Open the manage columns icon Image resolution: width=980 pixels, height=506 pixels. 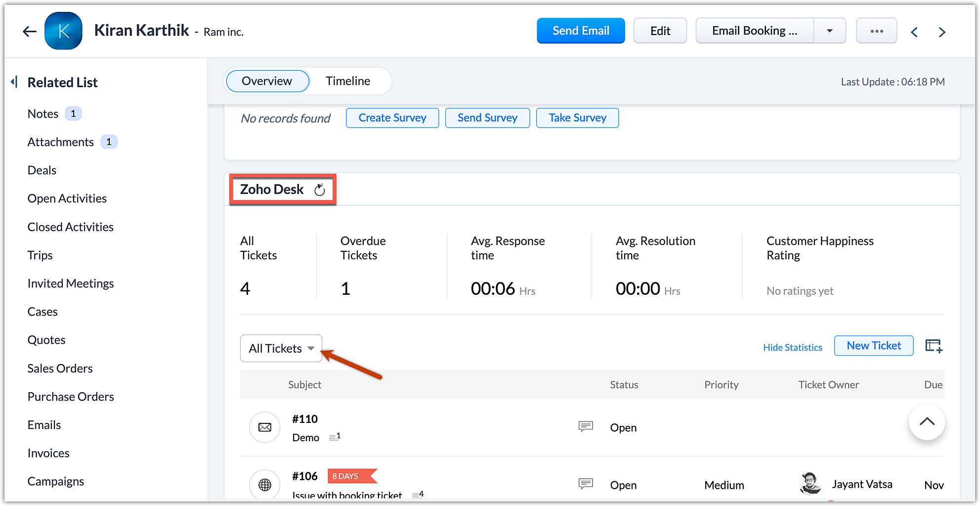click(934, 346)
